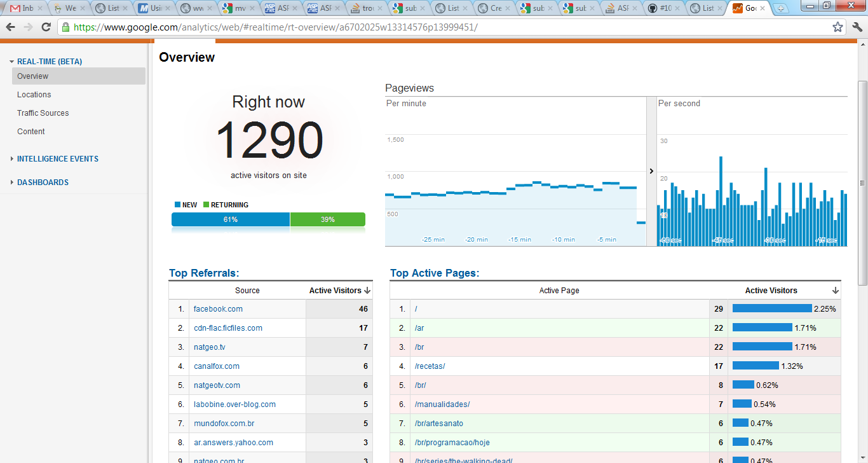This screenshot has width=868, height=463.
Task: Open the '/' root active page
Action: click(x=416, y=309)
